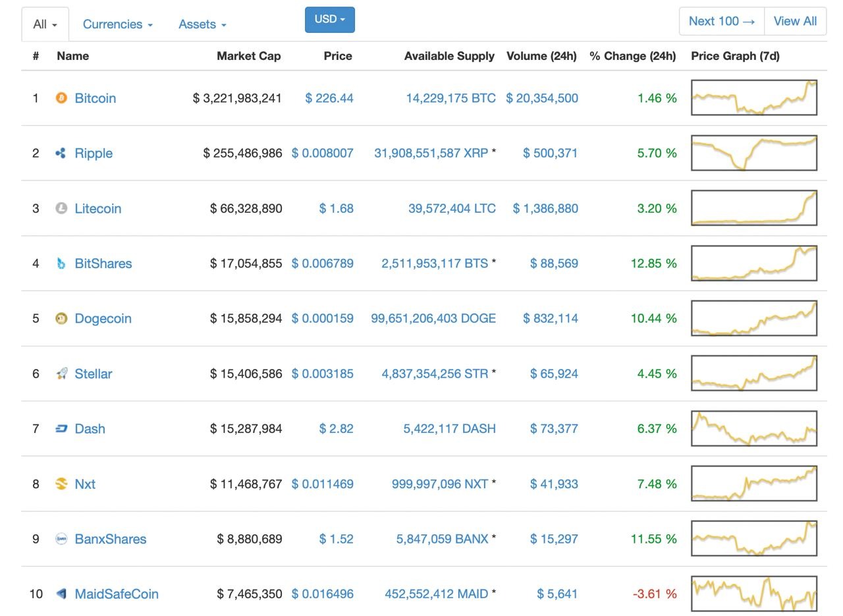
Task: Click Litecoin volume $ 1,386,880
Action: (546, 209)
